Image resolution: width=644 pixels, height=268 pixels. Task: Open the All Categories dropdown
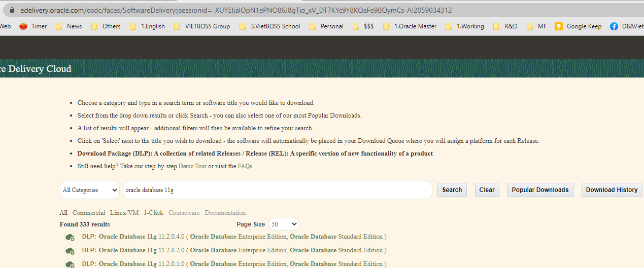tap(89, 190)
